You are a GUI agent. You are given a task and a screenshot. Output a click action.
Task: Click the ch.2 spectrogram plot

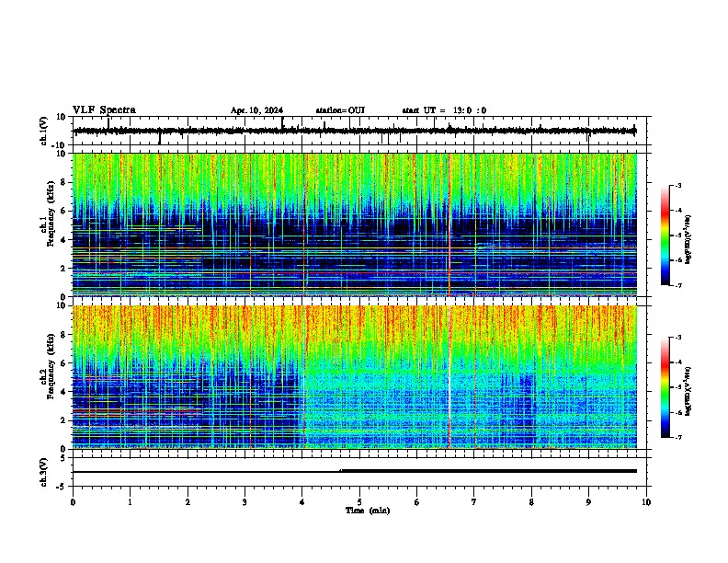tap(355, 377)
